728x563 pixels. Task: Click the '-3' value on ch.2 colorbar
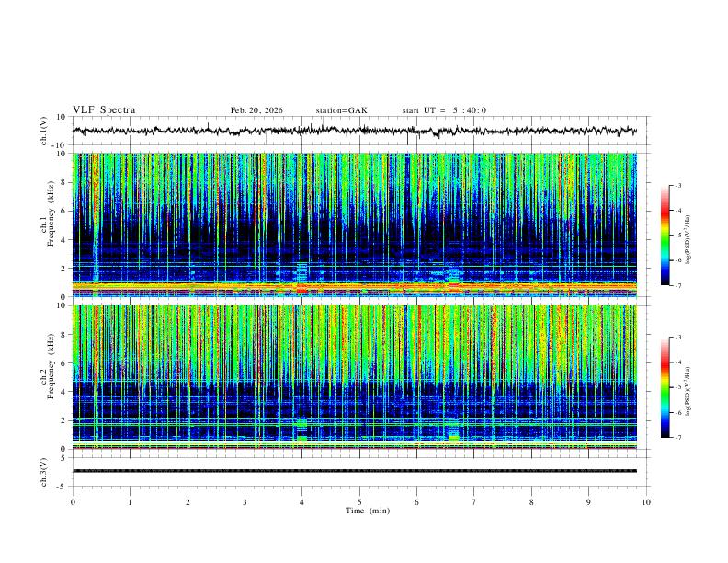[x=677, y=338]
